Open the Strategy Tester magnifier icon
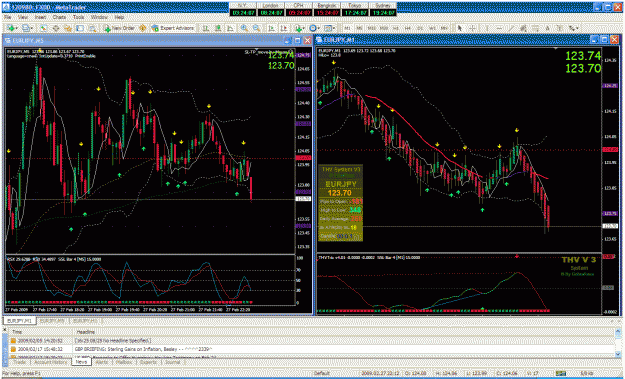The height and width of the screenshot is (379, 625). point(92,28)
